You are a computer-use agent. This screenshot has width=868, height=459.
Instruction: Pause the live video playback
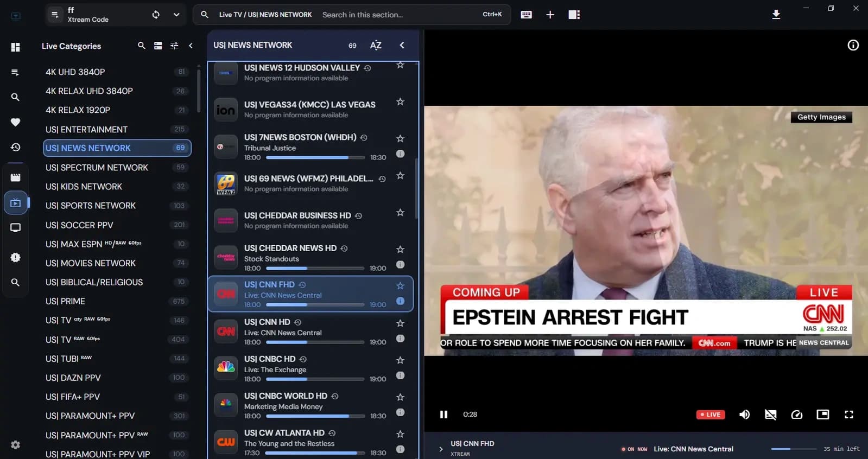click(x=443, y=415)
